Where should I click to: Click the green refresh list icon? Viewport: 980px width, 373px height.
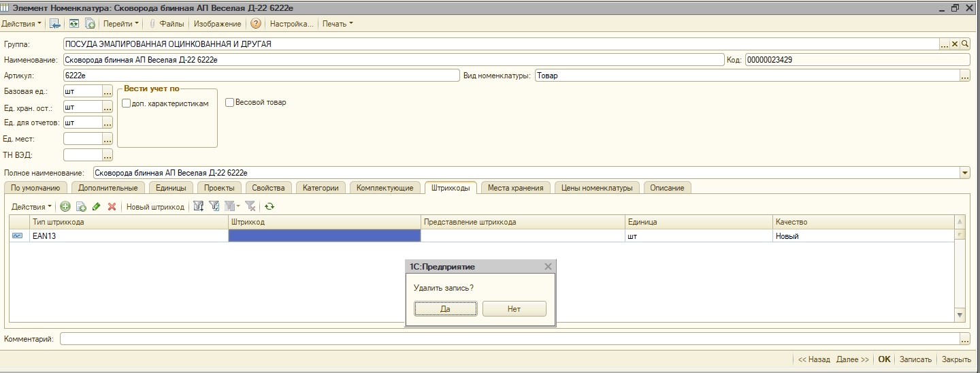coord(269,206)
